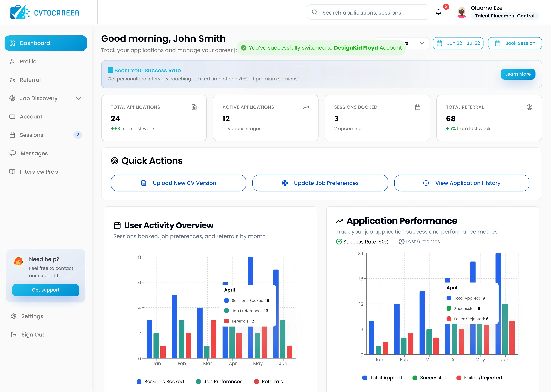The image size is (551, 392).
Task: Click the green success checkmark in the toast
Action: pos(244,48)
